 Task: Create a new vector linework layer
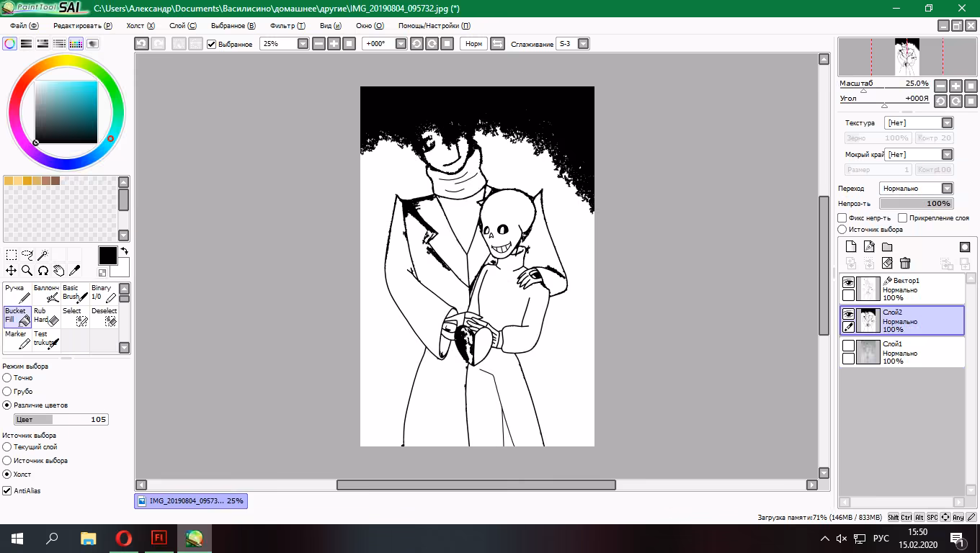click(x=869, y=247)
